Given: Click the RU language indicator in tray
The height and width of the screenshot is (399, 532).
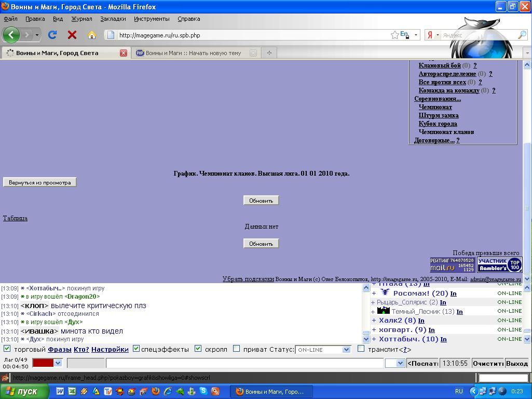Looking at the screenshot, I should tap(459, 392).
